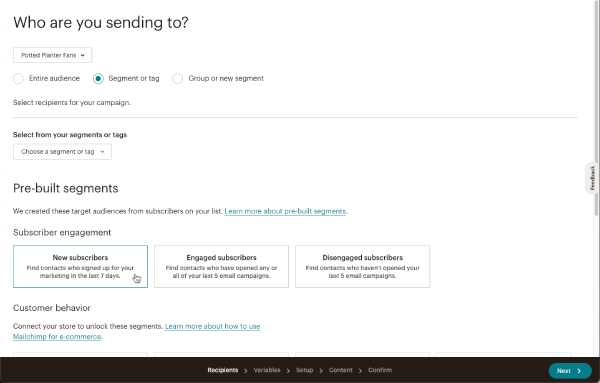This screenshot has height=383, width=600.
Task: Click the chevron between Recipients and Variables
Action: pos(246,370)
